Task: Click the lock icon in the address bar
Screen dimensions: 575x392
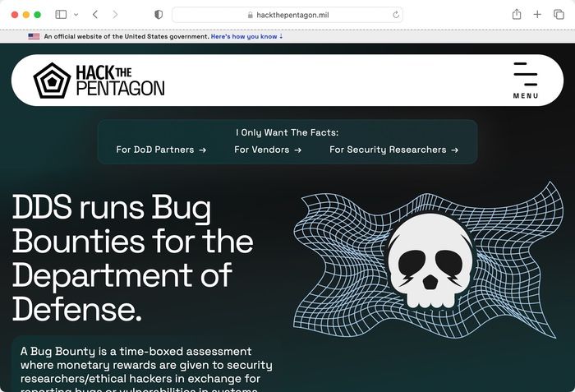Action: coord(250,15)
